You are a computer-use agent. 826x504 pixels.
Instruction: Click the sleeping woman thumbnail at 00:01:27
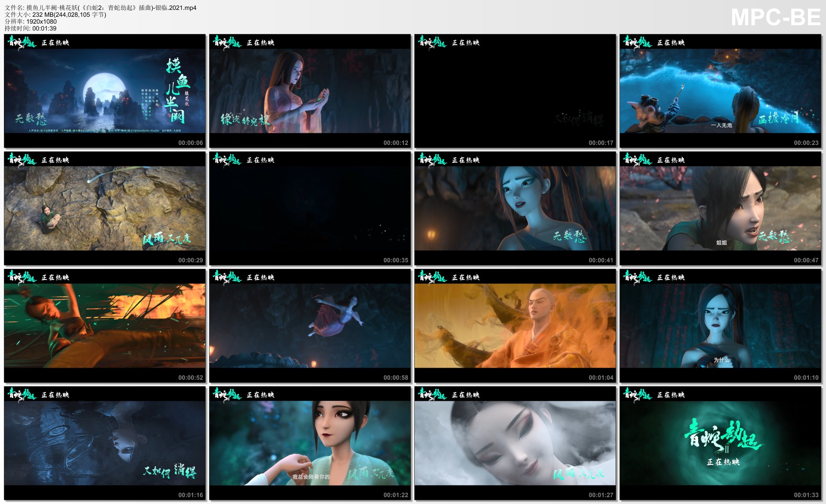click(x=515, y=443)
